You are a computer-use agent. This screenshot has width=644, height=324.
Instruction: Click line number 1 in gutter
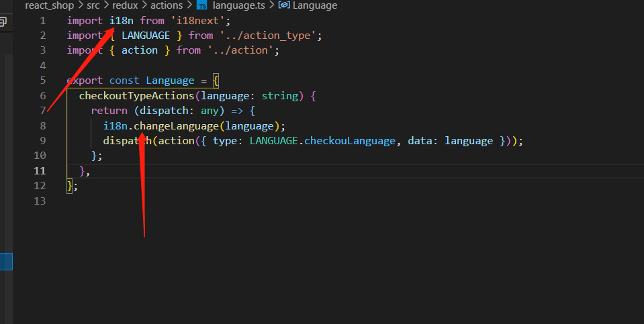pyautogui.click(x=43, y=21)
